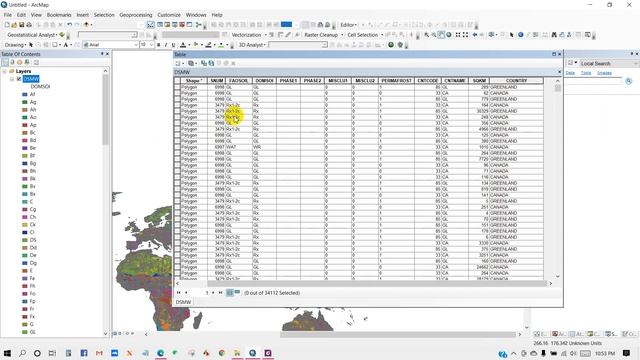Image resolution: width=640 pixels, height=360 pixels.
Task: Open the font name Arial dropdown
Action: click(136, 44)
